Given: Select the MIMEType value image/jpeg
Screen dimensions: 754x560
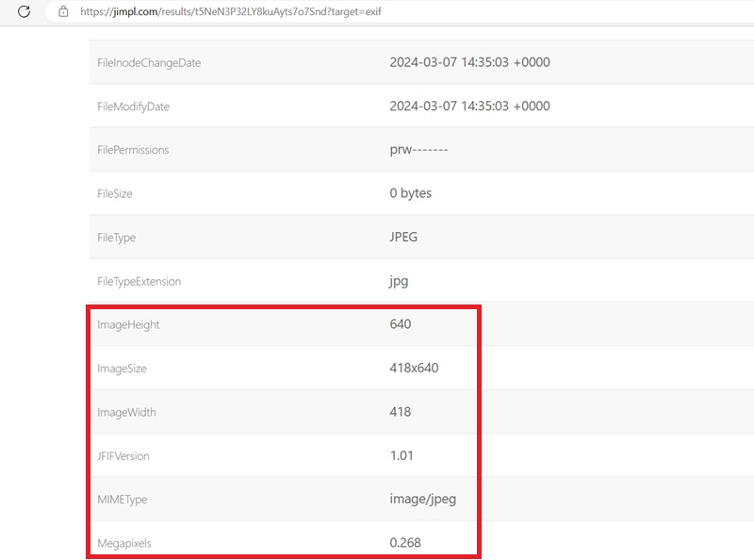Looking at the screenshot, I should 421,499.
